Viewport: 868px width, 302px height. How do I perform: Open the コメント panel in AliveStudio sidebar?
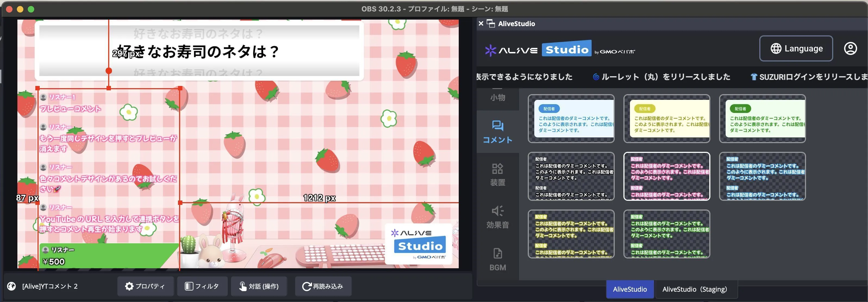(498, 132)
